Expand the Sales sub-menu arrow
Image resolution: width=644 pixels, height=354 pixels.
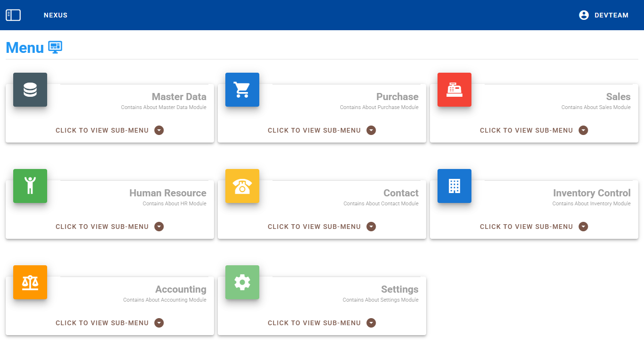coord(583,130)
